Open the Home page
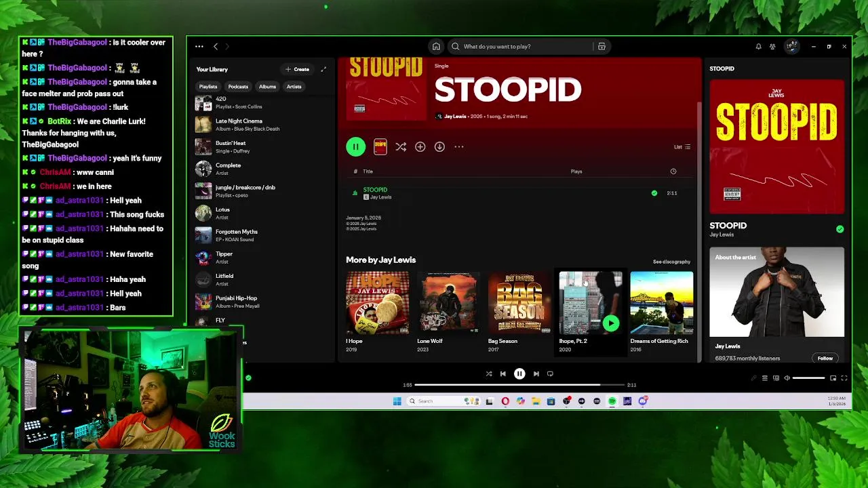This screenshot has width=868, height=488. pos(436,47)
